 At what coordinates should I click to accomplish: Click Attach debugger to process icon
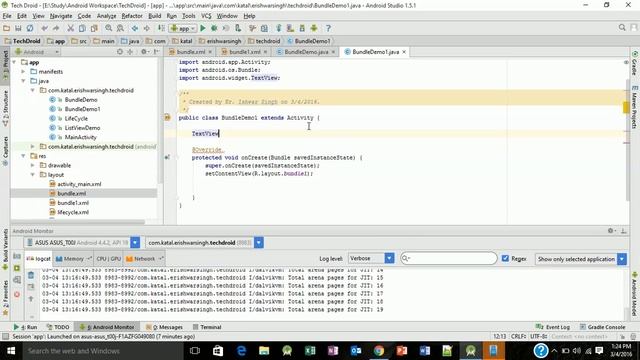click(x=238, y=28)
